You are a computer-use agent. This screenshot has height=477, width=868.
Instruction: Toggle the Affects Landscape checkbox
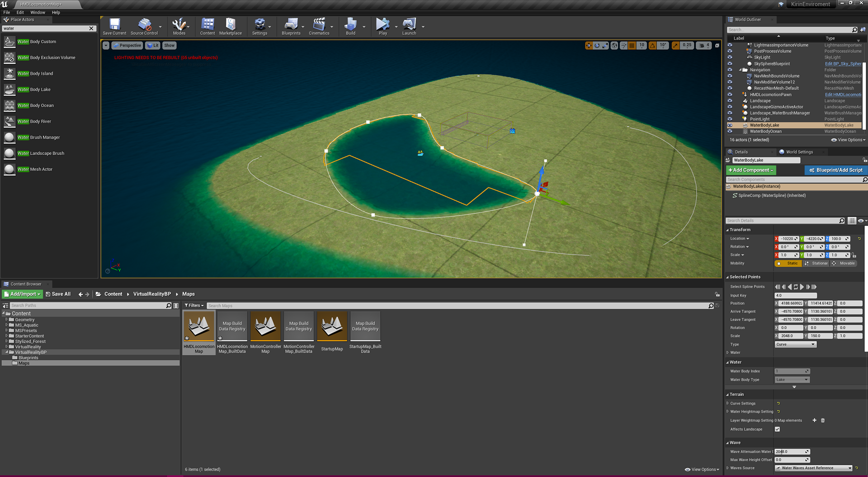pos(777,430)
